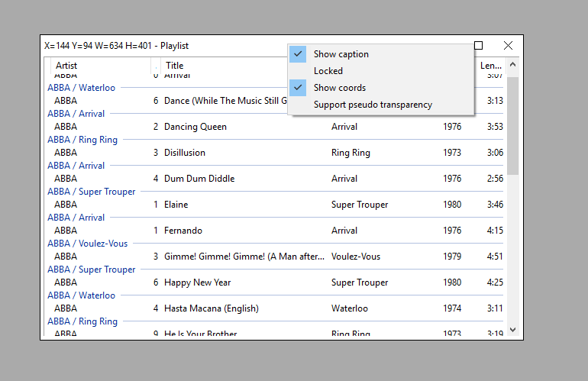
Task: Uncheck the Show caption option
Action: 341,54
